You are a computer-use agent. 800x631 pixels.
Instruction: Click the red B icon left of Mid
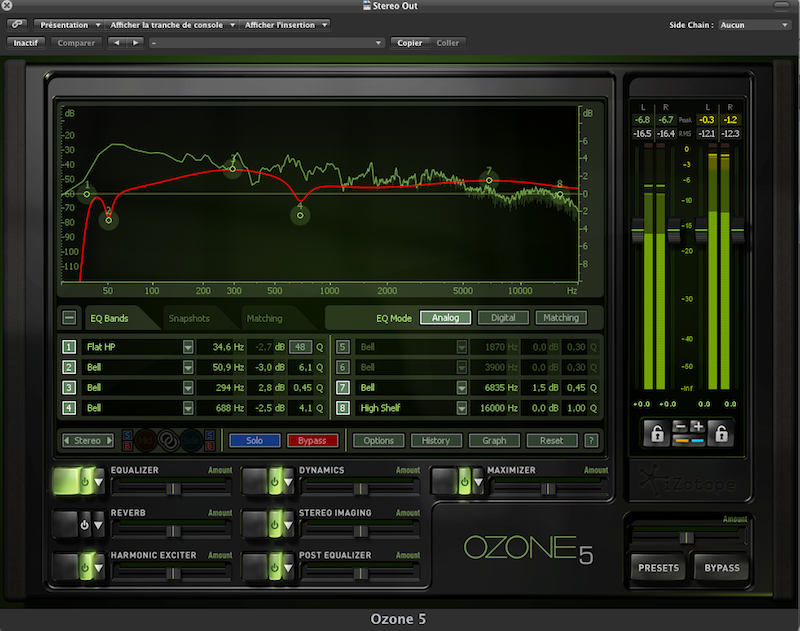pyautogui.click(x=127, y=446)
